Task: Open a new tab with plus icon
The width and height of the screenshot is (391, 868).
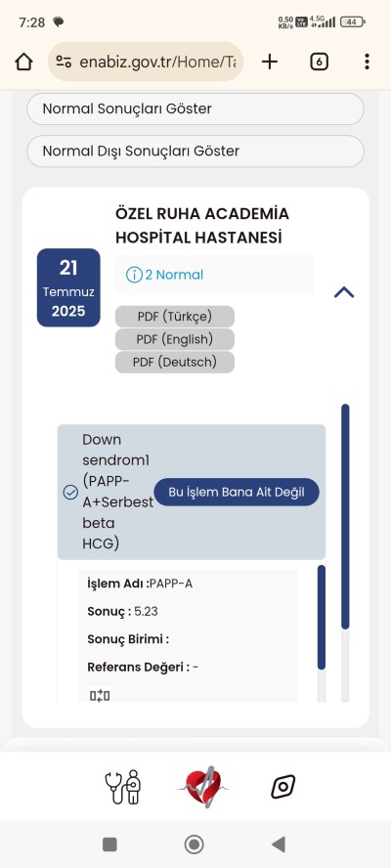Action: click(x=269, y=62)
